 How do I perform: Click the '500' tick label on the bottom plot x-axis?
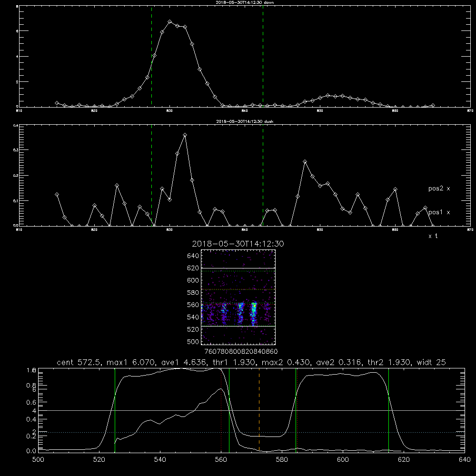[x=38, y=460]
